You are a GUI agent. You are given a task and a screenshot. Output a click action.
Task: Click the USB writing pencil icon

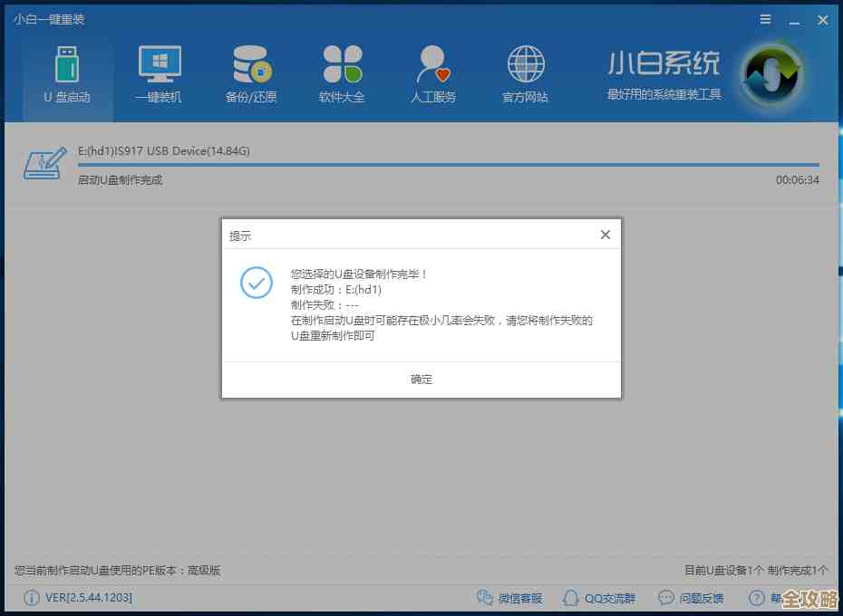(44, 164)
